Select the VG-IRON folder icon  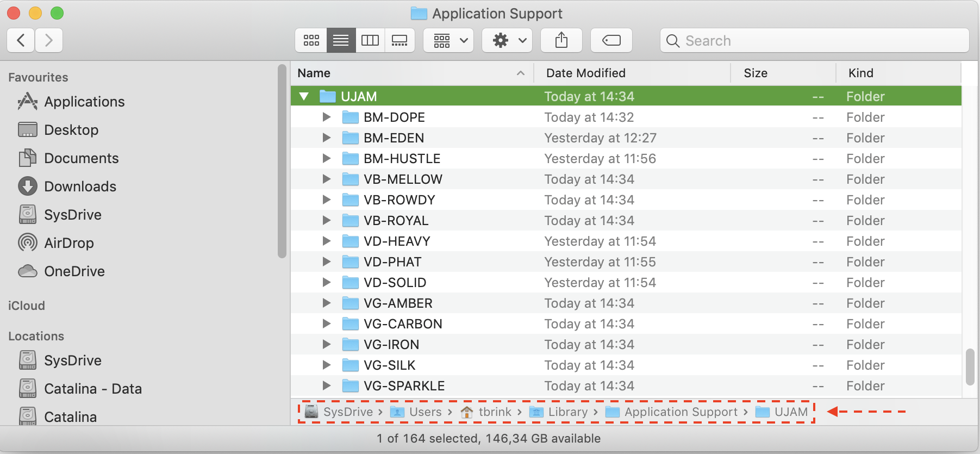point(351,344)
